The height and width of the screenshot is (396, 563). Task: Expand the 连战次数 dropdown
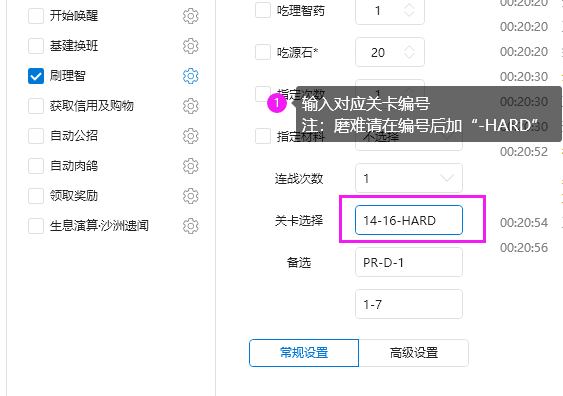[409, 178]
